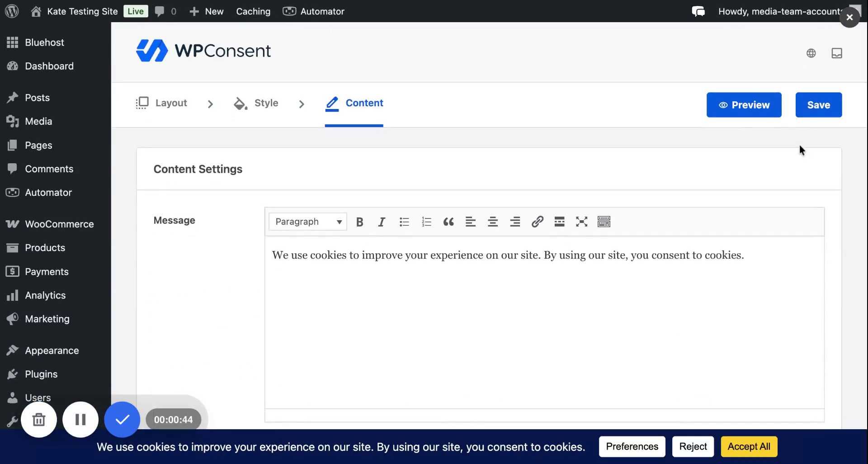Image resolution: width=868 pixels, height=464 pixels.
Task: Add a blockquote to the message
Action: click(x=448, y=222)
